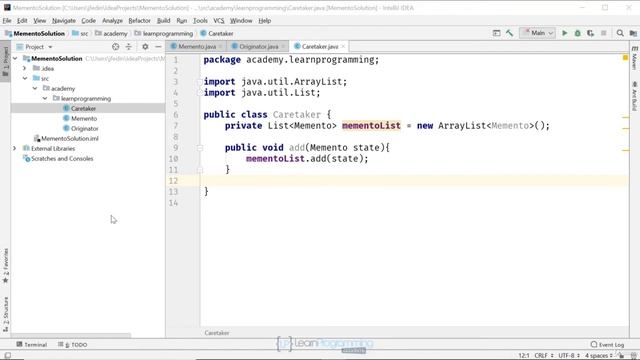Screen dimensions: 640x360
Task: Open Project Structure icon at toolbar end
Action: (x=633, y=33)
